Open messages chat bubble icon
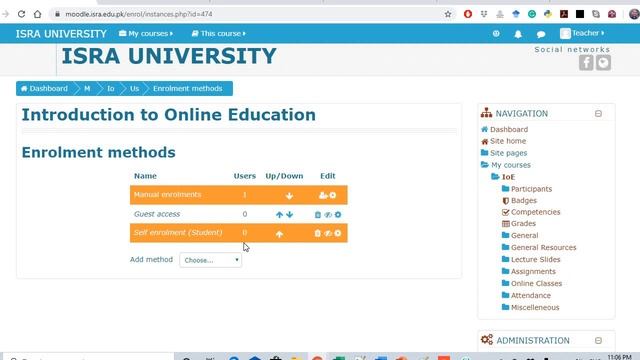This screenshot has height=360, width=640. coord(541,34)
